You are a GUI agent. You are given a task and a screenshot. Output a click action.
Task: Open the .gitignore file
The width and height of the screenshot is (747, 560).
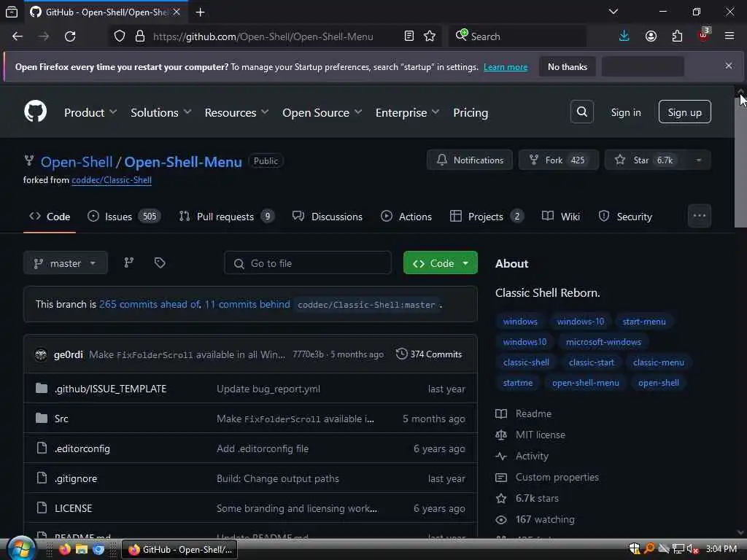[x=76, y=478]
